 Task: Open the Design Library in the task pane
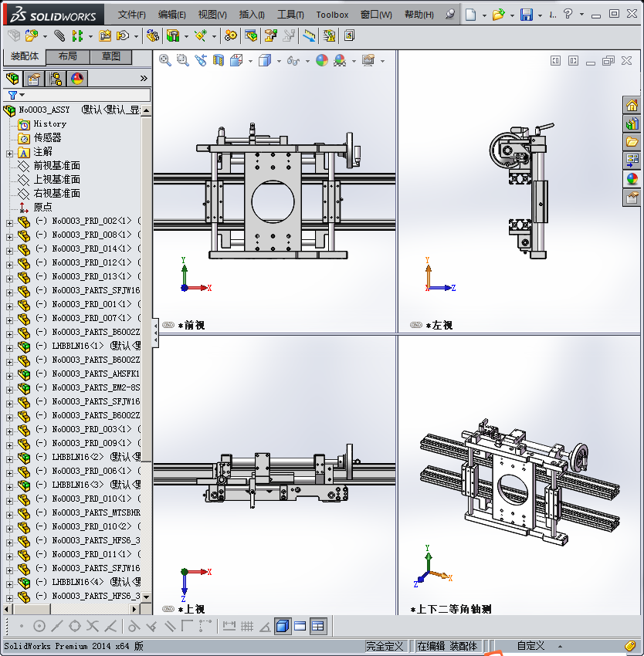tap(632, 123)
